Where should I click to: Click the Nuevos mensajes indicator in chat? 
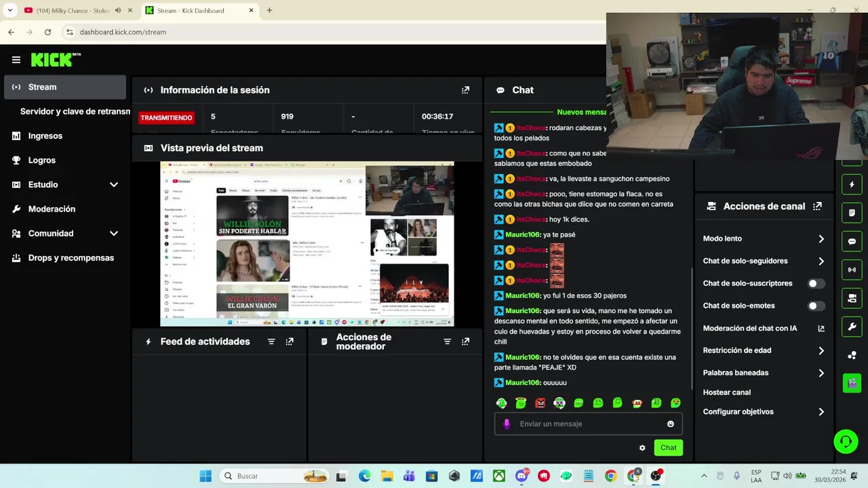tap(581, 112)
